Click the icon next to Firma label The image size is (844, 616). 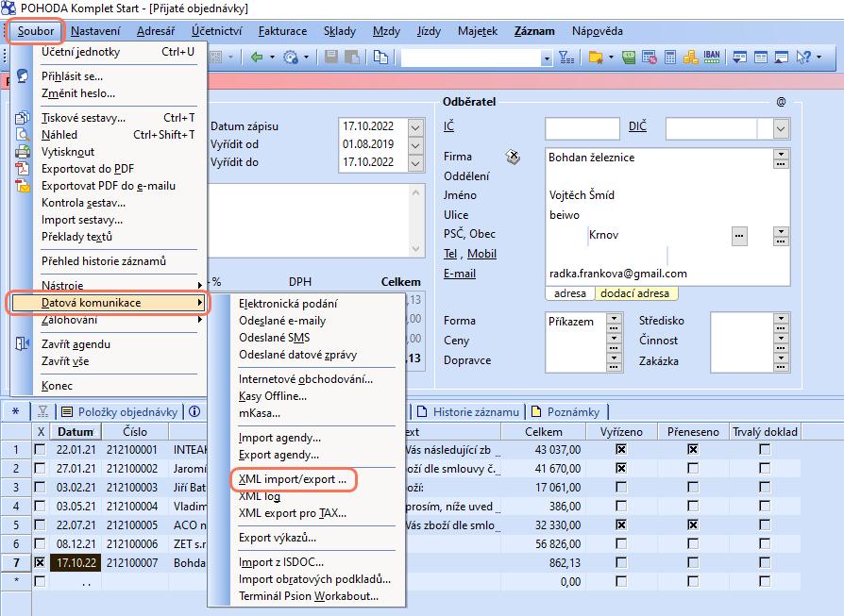[513, 158]
